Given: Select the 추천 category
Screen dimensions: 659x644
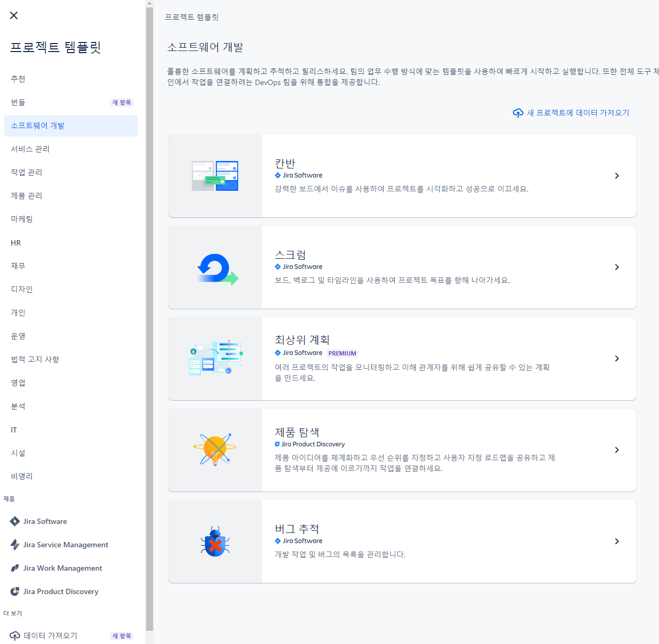Looking at the screenshot, I should point(71,79).
